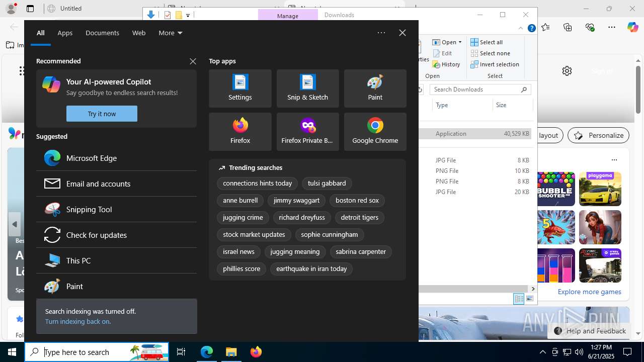Open Firefox Private Browsing tile
This screenshot has width=644, height=362.
coord(307,132)
